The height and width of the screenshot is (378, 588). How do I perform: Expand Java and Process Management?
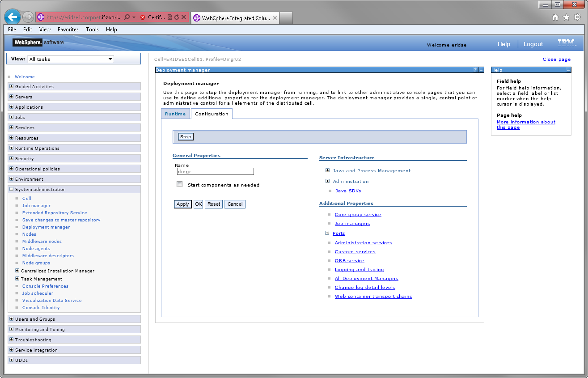click(x=327, y=170)
